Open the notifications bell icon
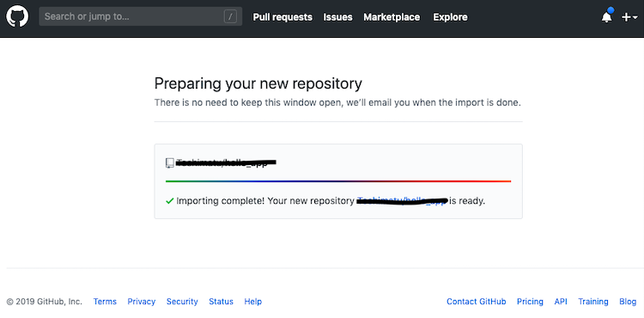This screenshot has width=644, height=318. point(606,17)
